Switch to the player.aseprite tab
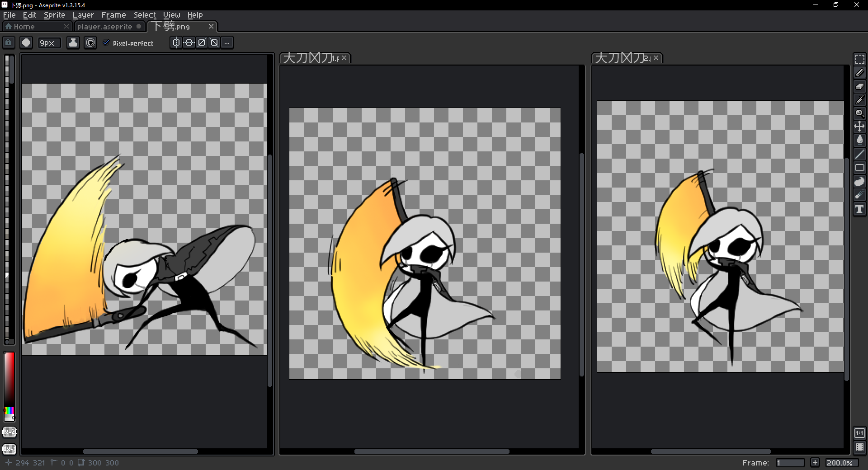Image resolution: width=868 pixels, height=470 pixels. (105, 27)
